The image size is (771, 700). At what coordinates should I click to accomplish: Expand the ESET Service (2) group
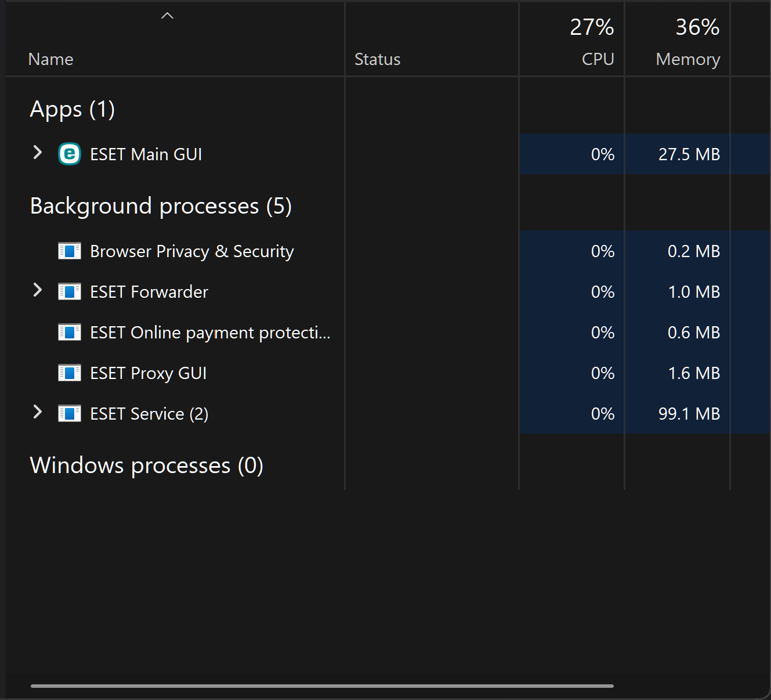pyautogui.click(x=38, y=412)
